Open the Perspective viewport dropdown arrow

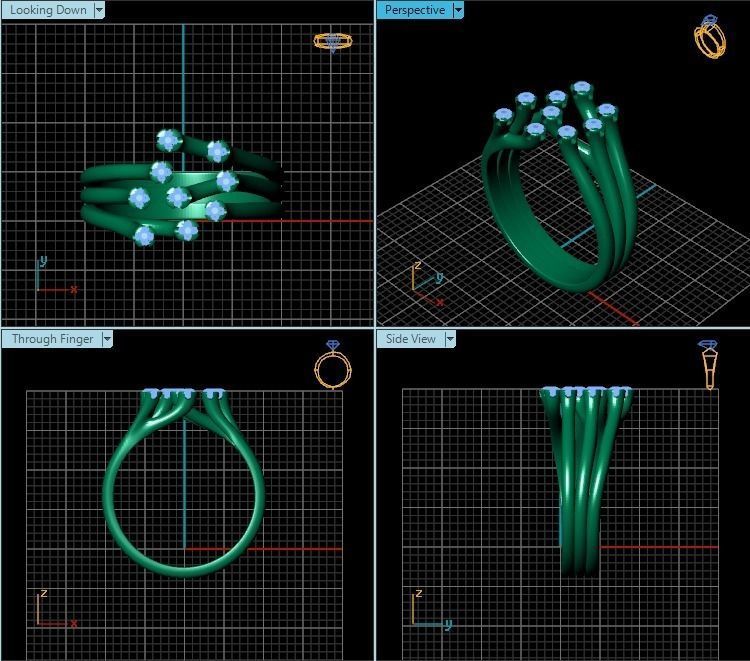click(x=458, y=10)
